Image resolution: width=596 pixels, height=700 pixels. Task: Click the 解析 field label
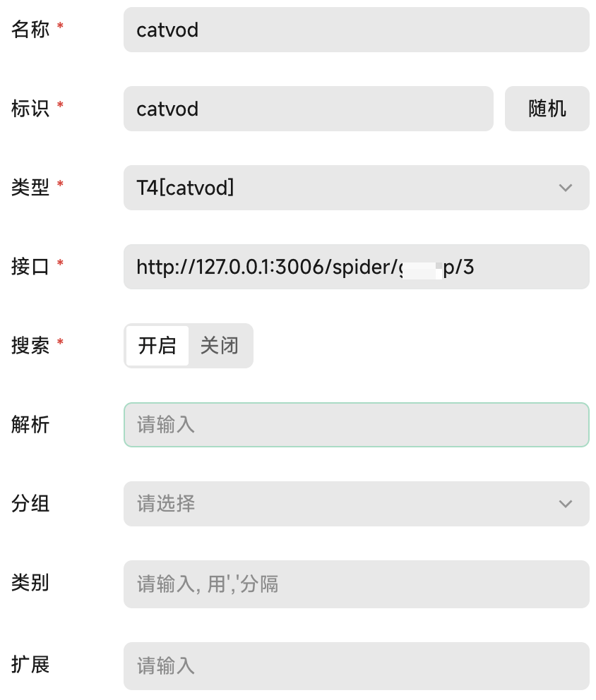pos(30,425)
